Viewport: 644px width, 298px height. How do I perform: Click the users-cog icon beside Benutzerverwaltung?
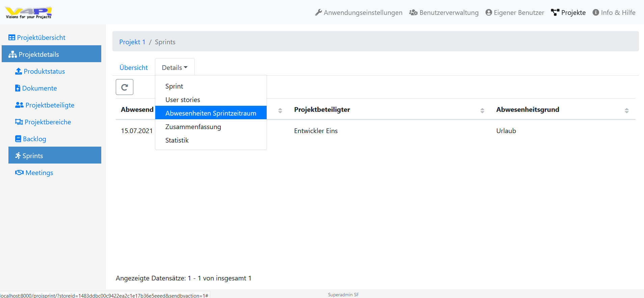pyautogui.click(x=413, y=13)
